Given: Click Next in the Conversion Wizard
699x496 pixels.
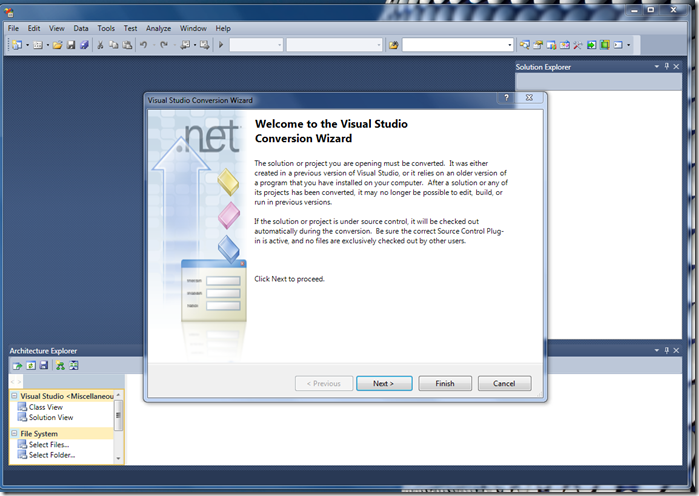Looking at the screenshot, I should (384, 383).
